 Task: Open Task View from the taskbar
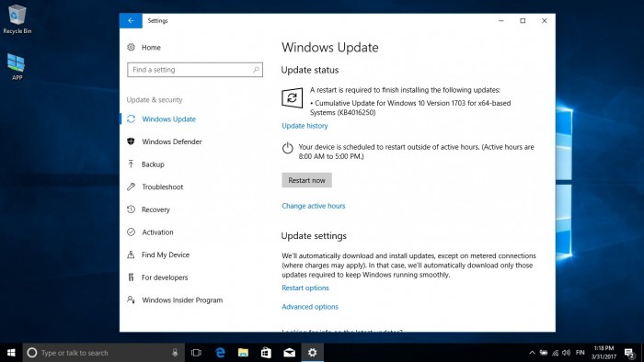click(196, 353)
